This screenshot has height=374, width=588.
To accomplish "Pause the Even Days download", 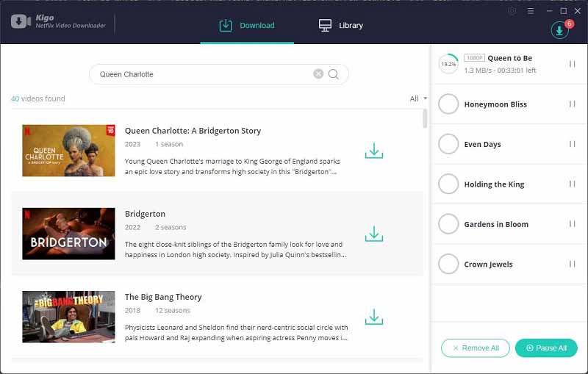I will pyautogui.click(x=572, y=144).
